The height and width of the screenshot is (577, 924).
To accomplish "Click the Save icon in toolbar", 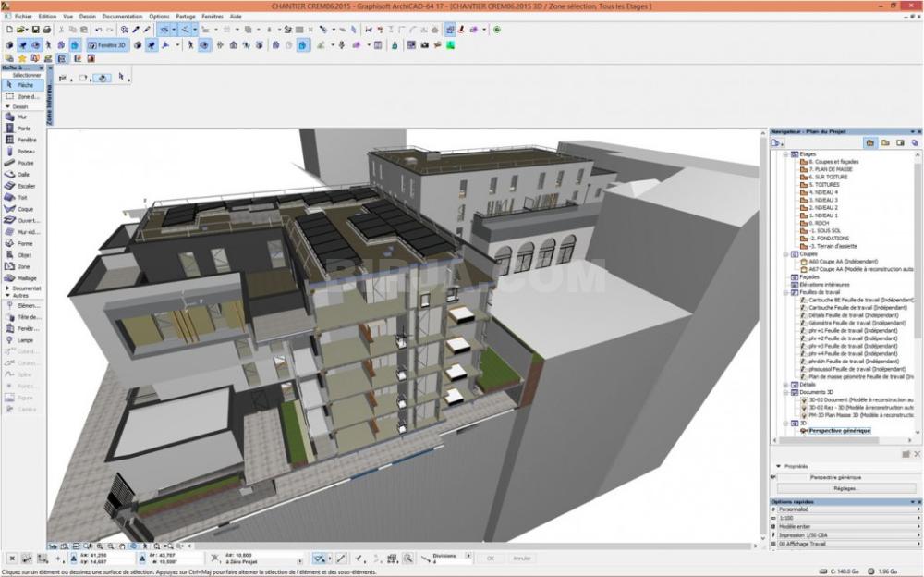I will [36, 30].
